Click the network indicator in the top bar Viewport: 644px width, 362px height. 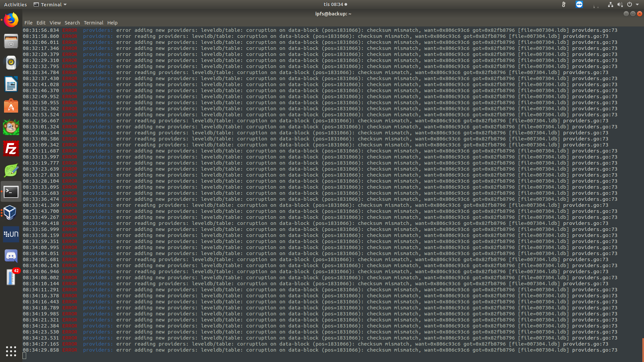click(x=610, y=4)
